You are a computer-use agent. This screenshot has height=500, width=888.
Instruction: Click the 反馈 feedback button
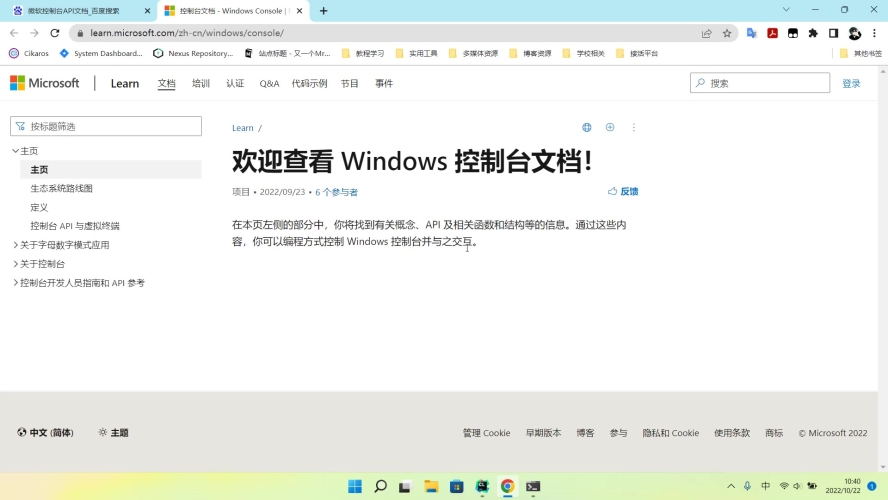click(623, 191)
